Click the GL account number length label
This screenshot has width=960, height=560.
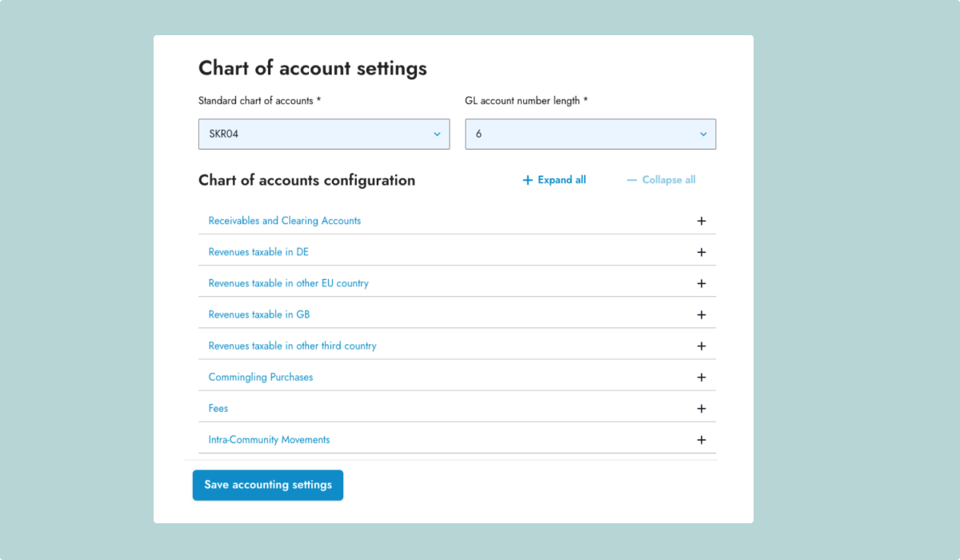[x=526, y=101]
